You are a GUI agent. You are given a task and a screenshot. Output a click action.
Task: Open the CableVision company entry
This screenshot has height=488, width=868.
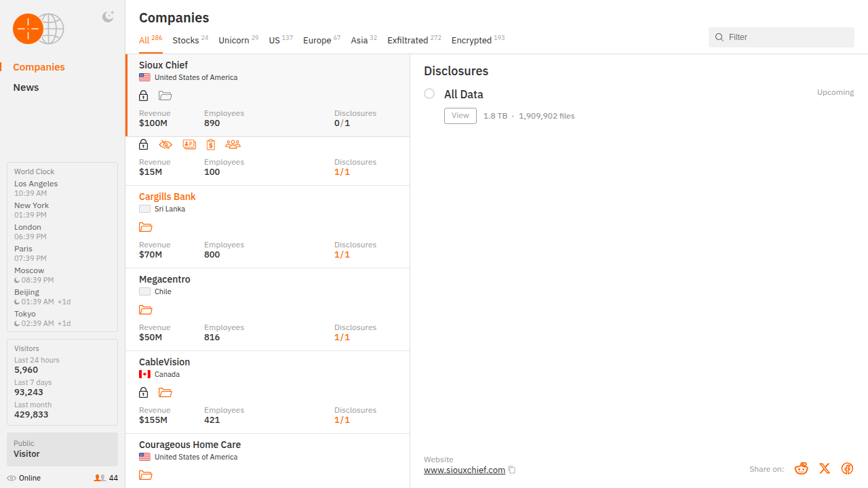click(x=268, y=392)
